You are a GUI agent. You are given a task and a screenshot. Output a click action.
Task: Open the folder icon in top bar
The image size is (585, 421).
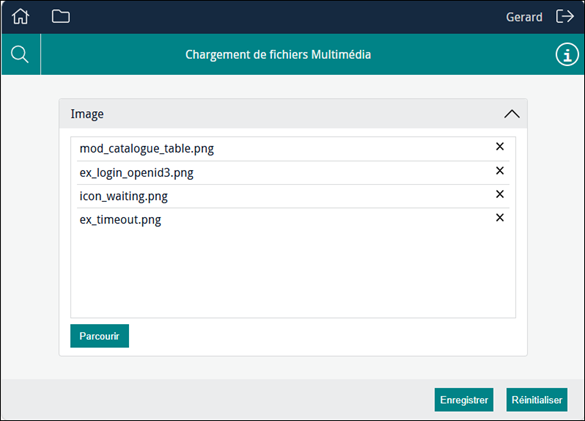pyautogui.click(x=61, y=16)
